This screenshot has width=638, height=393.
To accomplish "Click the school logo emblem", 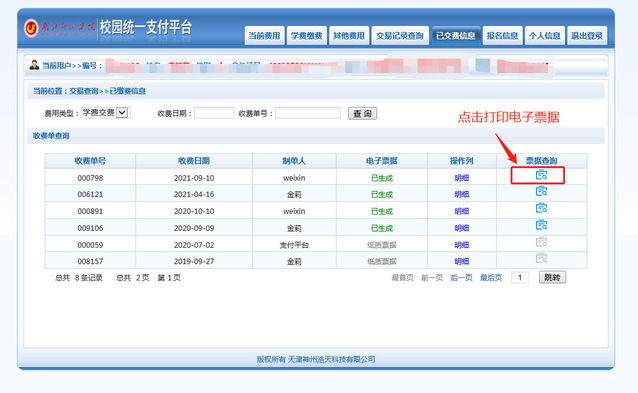I will coord(31,28).
